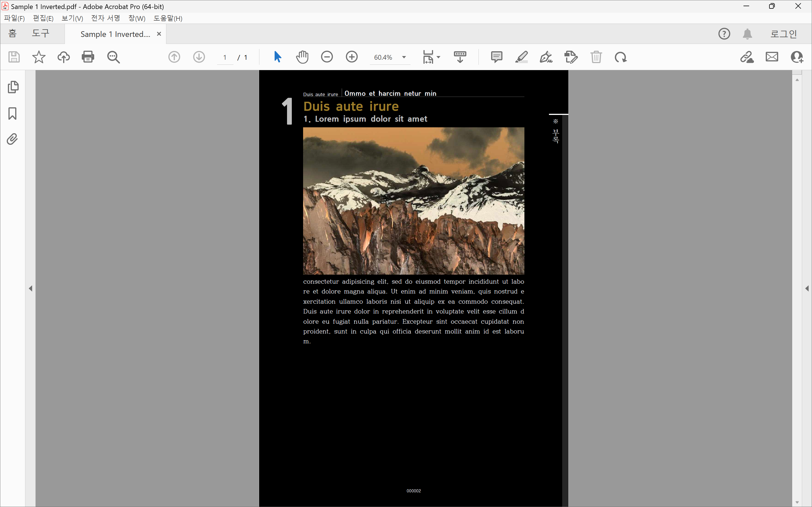Open the Page thumbnails panel

coord(13,87)
